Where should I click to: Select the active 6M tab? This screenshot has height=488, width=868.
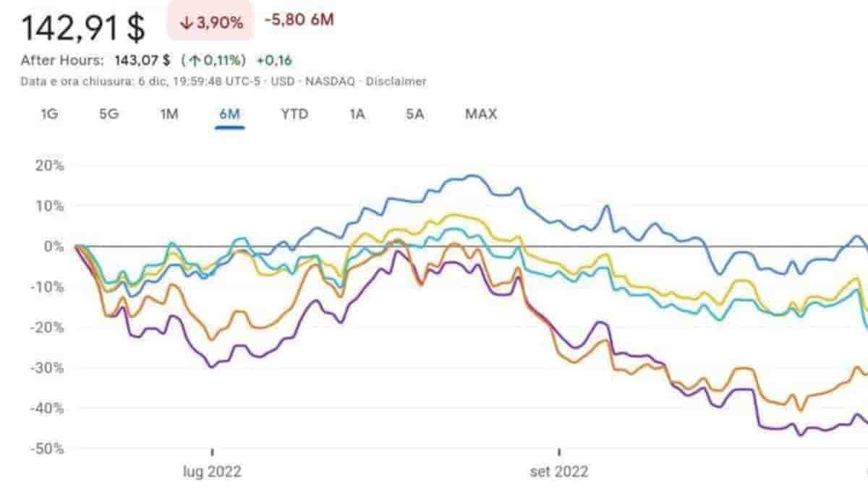pos(229,114)
